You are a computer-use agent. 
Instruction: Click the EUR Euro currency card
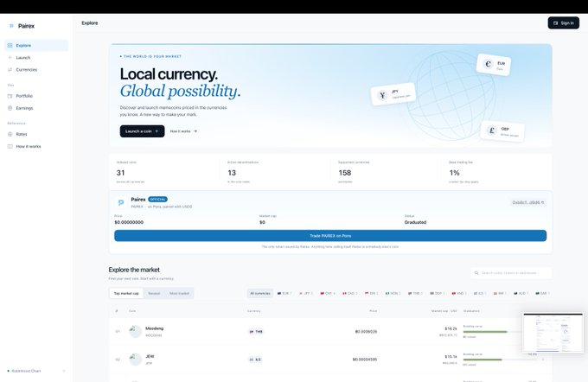[x=494, y=65]
